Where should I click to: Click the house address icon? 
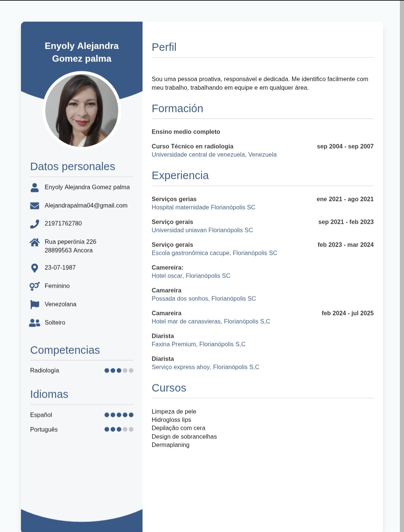tap(34, 242)
